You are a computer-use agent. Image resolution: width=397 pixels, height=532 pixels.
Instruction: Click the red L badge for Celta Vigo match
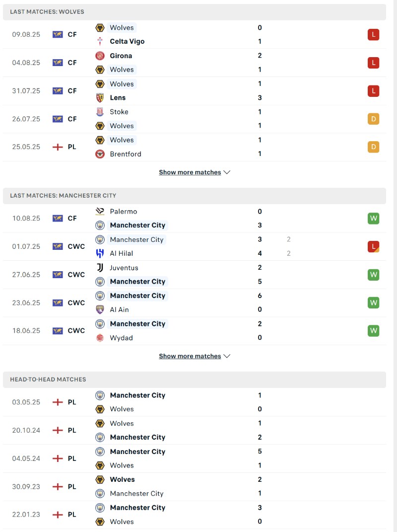[x=373, y=35]
